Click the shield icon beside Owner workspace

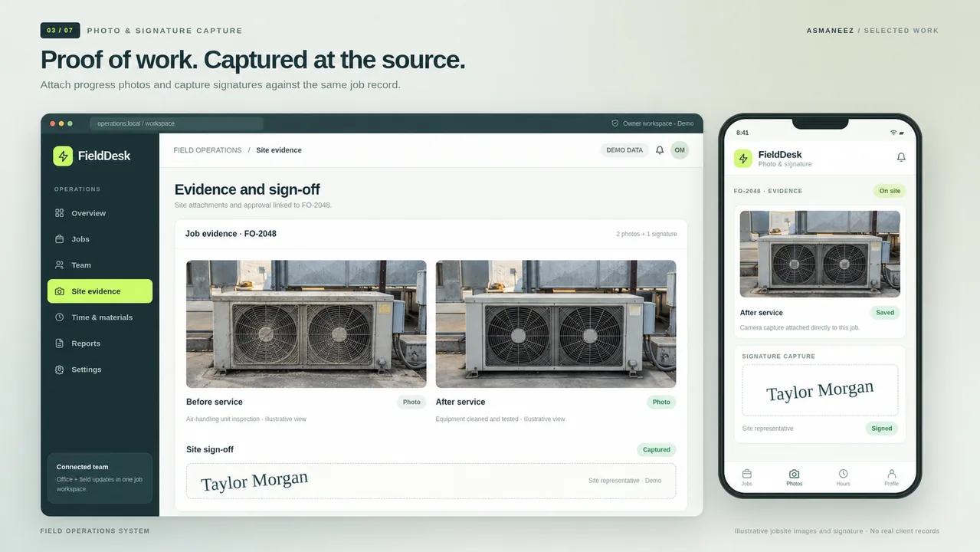(x=615, y=123)
